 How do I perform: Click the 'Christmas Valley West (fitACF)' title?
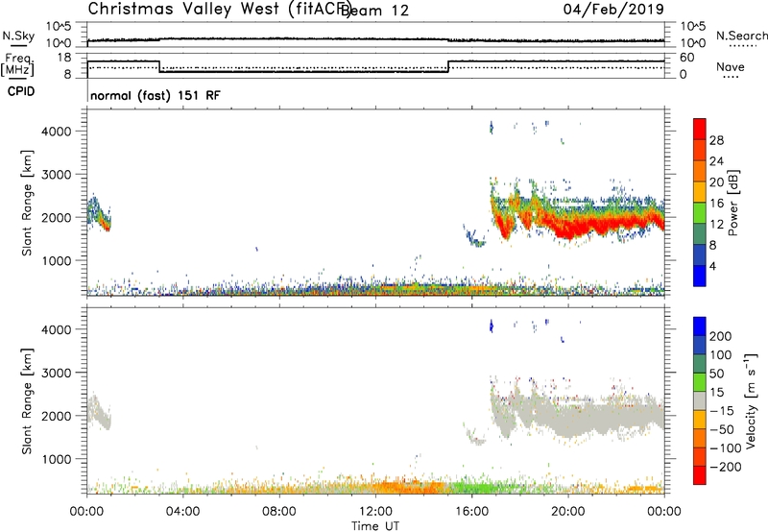219,9
